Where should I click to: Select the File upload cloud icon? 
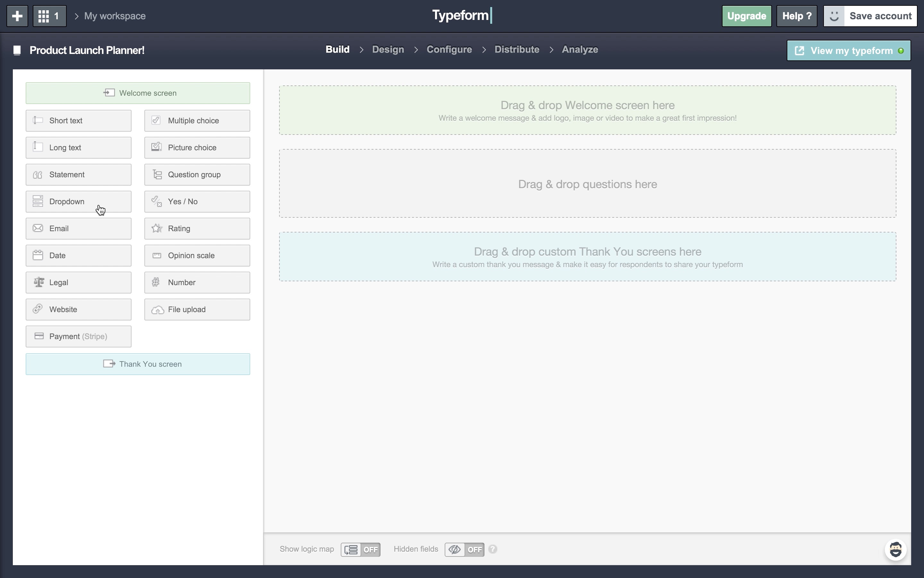click(x=158, y=310)
